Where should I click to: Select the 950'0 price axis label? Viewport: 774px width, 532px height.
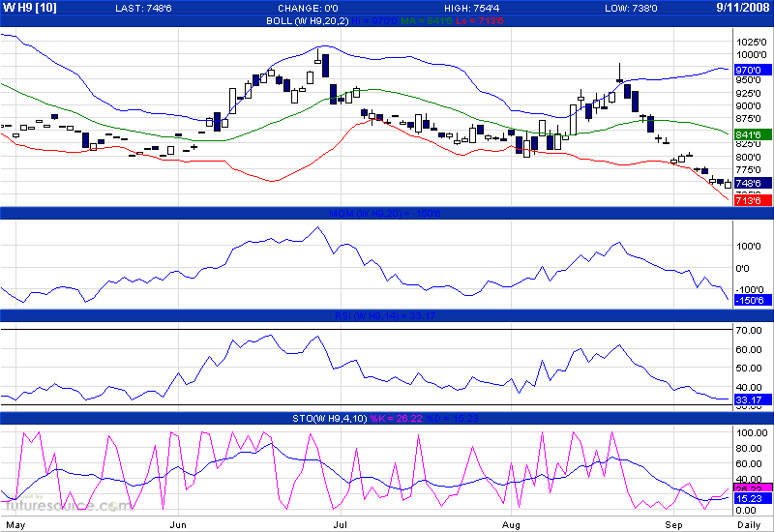pos(748,80)
